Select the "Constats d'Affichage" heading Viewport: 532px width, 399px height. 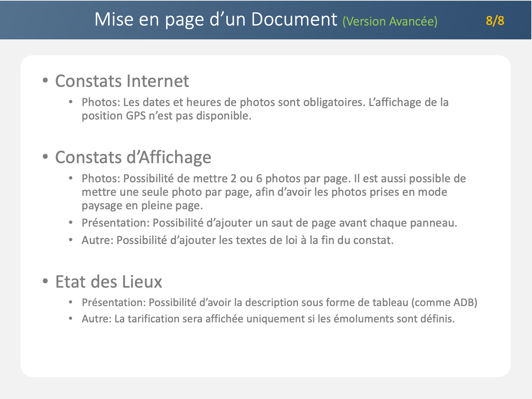[x=133, y=157]
